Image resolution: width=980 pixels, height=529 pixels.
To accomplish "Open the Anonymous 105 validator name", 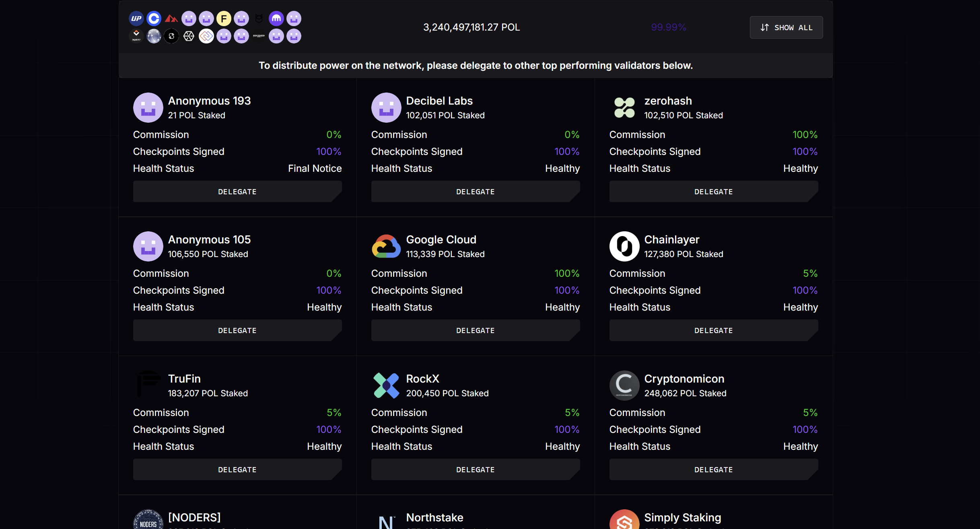I will click(x=209, y=239).
